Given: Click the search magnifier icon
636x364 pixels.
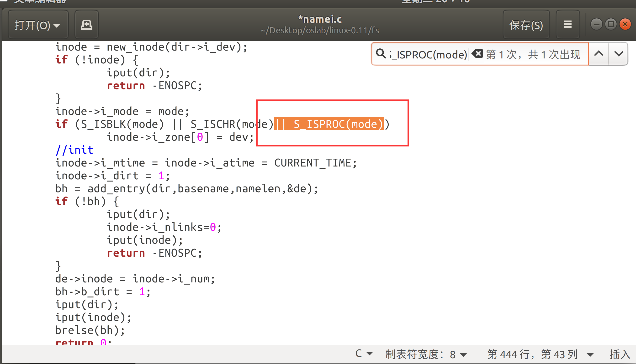Looking at the screenshot, I should (x=381, y=54).
